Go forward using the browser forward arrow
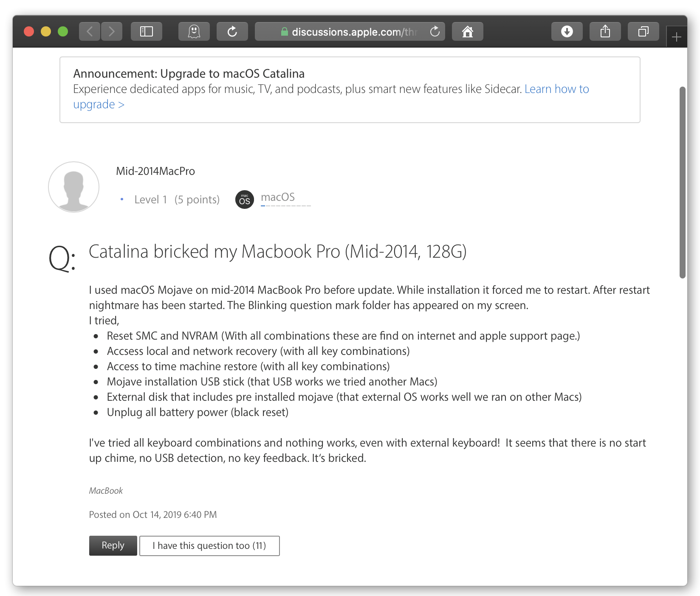Viewport: 700px width, 596px height. point(111,31)
